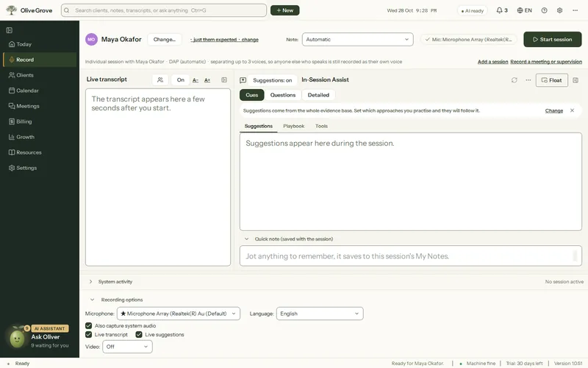Open the EN language globe selector
The height and width of the screenshot is (368, 588).
pos(525,10)
